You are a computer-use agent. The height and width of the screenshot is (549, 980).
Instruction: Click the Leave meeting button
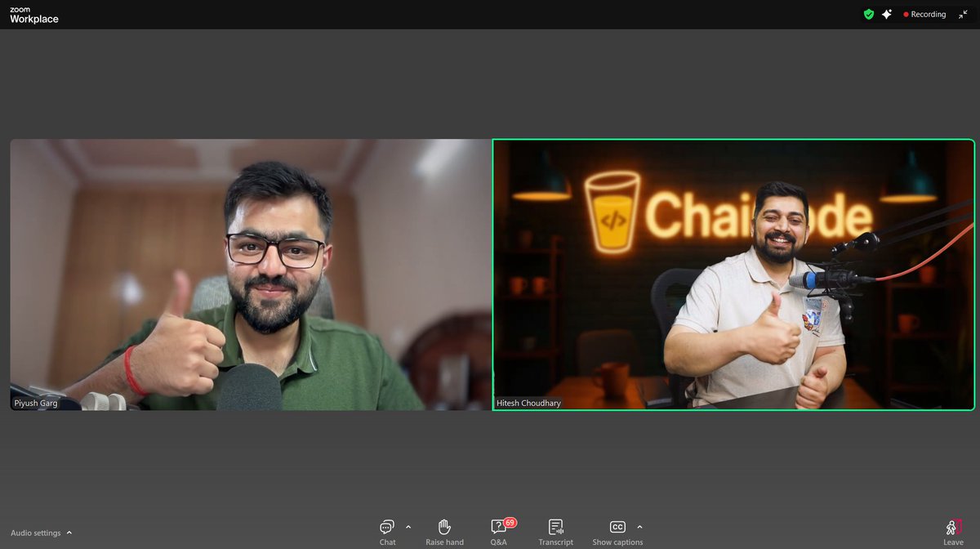(953, 531)
